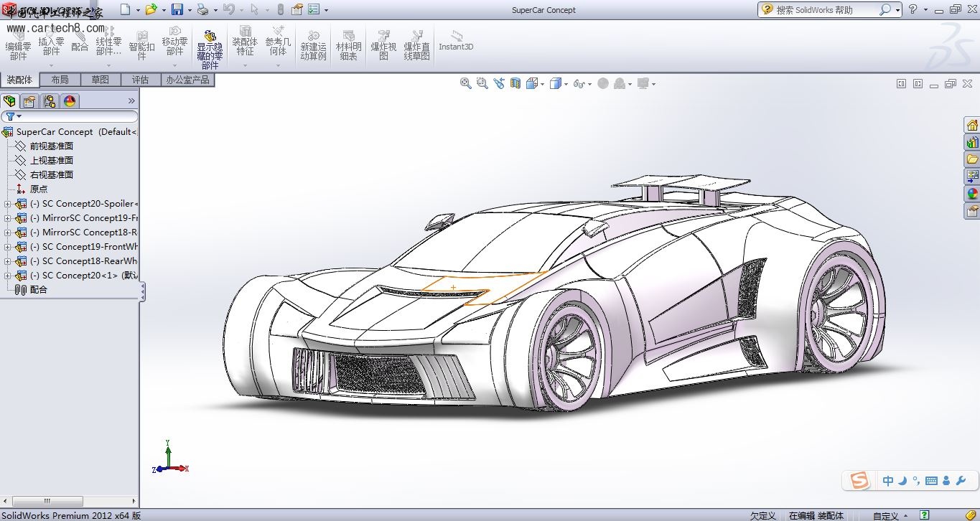980x521 pixels.
Task: Click the Save icon in the top toolbar
Action: (x=177, y=9)
